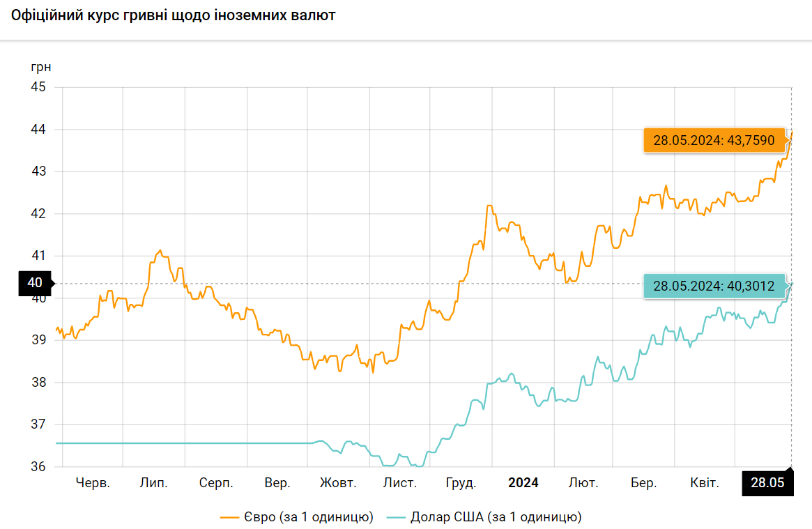Image resolution: width=812 pixels, height=529 pixels.
Task: Toggle the Долар США series in the legend
Action: [496, 516]
